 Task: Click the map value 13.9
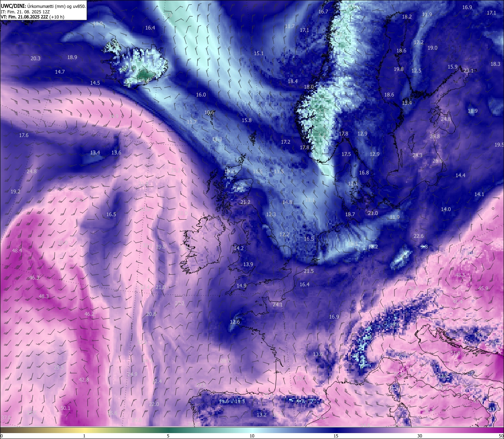[248, 264]
